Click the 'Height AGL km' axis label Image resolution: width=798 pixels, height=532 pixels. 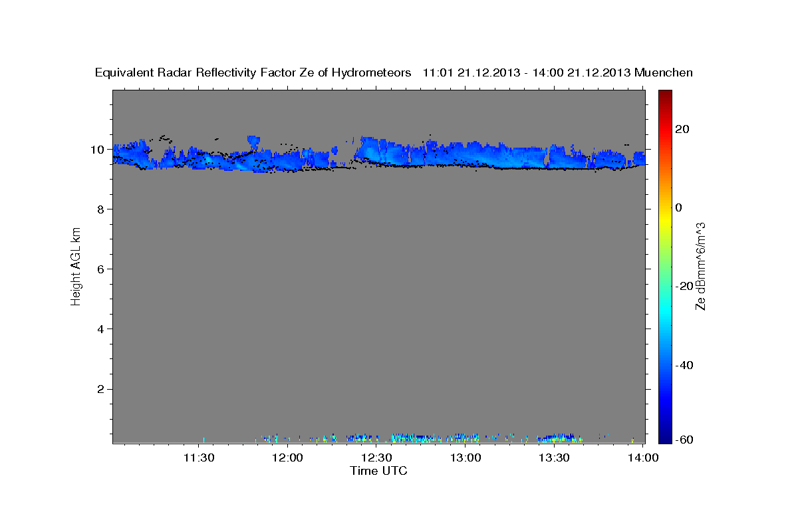click(x=76, y=266)
